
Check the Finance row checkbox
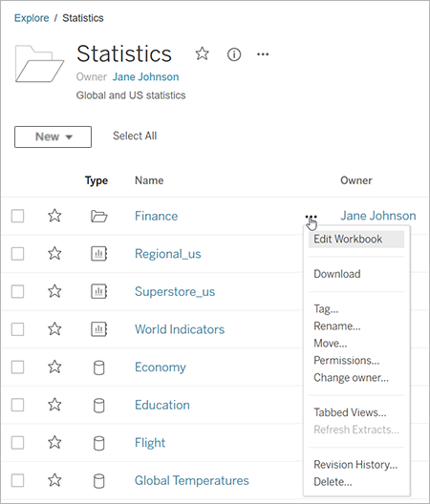(18, 216)
